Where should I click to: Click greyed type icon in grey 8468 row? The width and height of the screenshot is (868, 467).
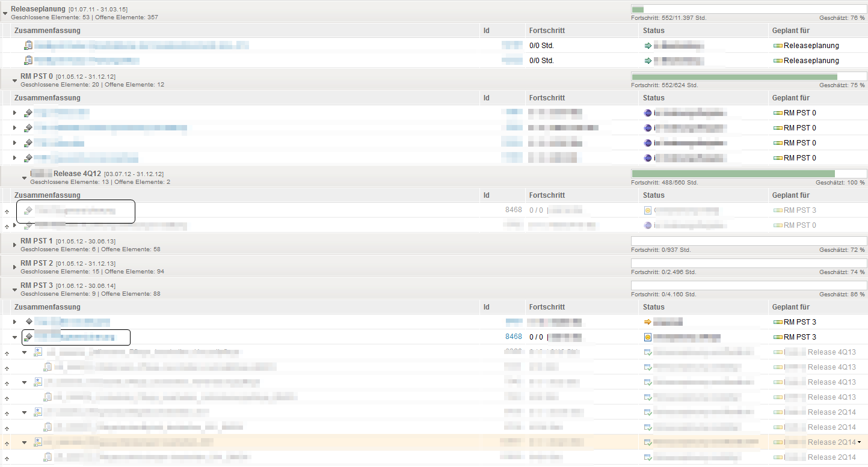pos(28,210)
